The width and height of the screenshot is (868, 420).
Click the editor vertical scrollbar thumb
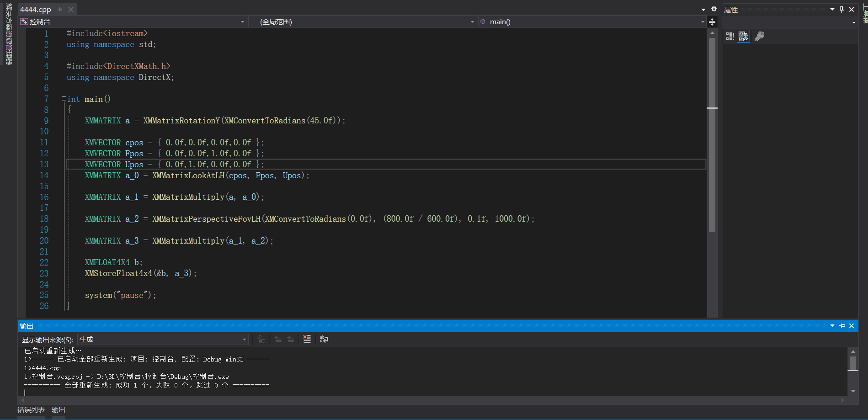[712, 135]
